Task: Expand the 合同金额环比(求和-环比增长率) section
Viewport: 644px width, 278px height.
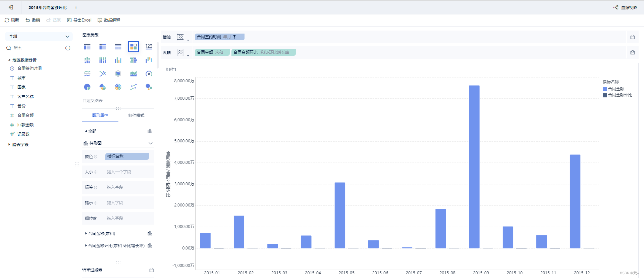Action: pos(86,246)
